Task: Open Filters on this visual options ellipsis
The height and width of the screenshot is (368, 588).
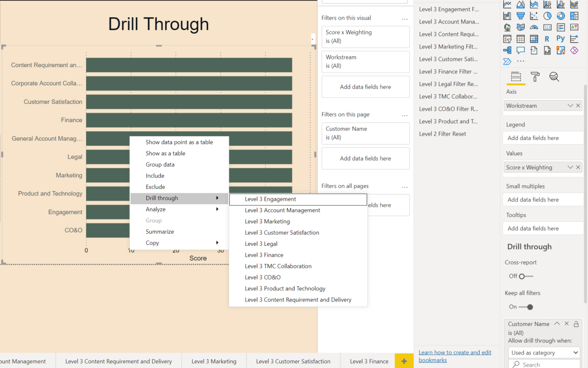Action: click(x=405, y=19)
